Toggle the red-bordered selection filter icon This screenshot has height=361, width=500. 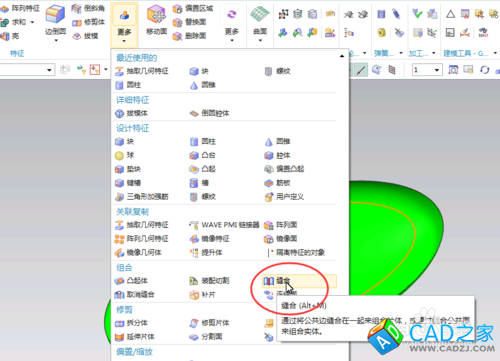click(95, 70)
